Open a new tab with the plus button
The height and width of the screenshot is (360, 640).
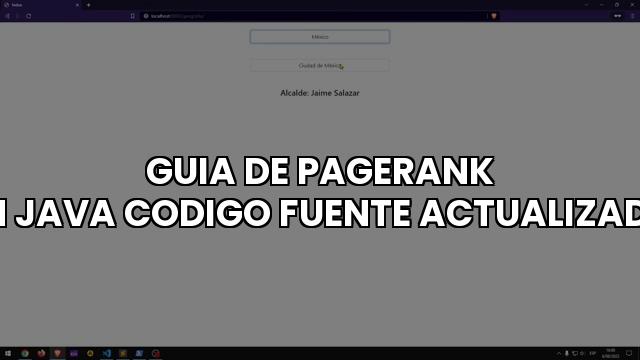pyautogui.click(x=89, y=5)
